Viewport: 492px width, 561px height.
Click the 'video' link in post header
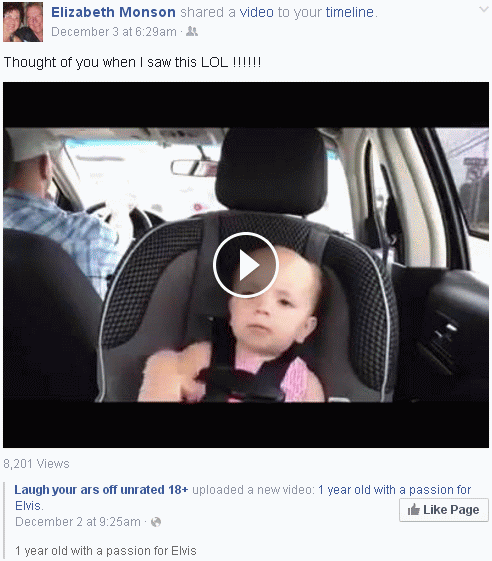click(256, 12)
